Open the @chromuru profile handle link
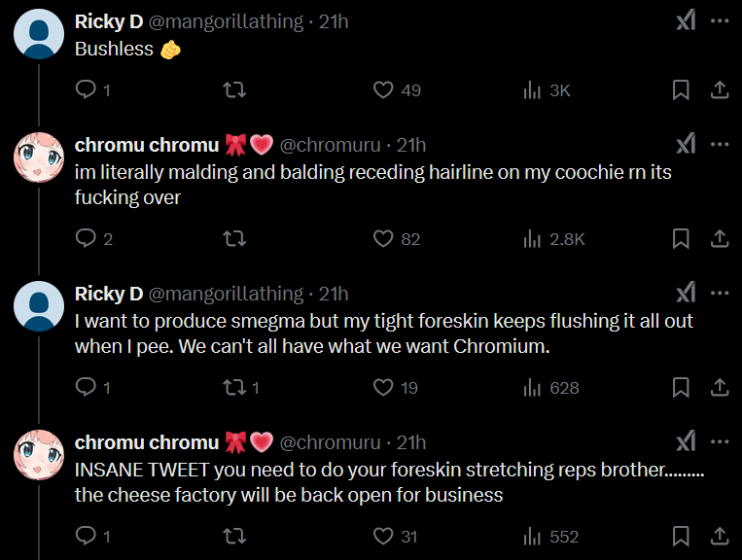Image resolution: width=742 pixels, height=560 pixels. [330, 145]
